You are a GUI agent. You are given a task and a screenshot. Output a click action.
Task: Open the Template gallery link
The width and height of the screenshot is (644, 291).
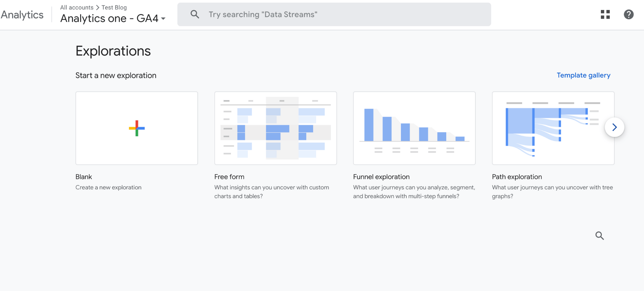pos(583,75)
